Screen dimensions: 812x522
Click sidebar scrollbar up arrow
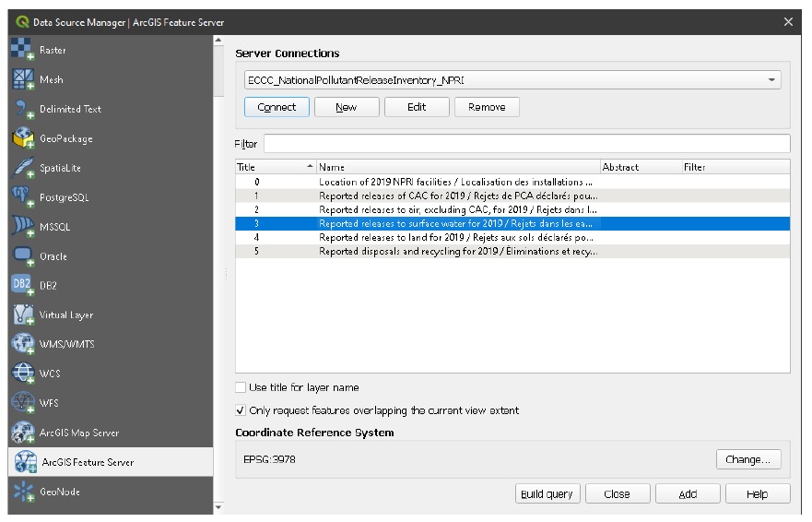click(218, 40)
